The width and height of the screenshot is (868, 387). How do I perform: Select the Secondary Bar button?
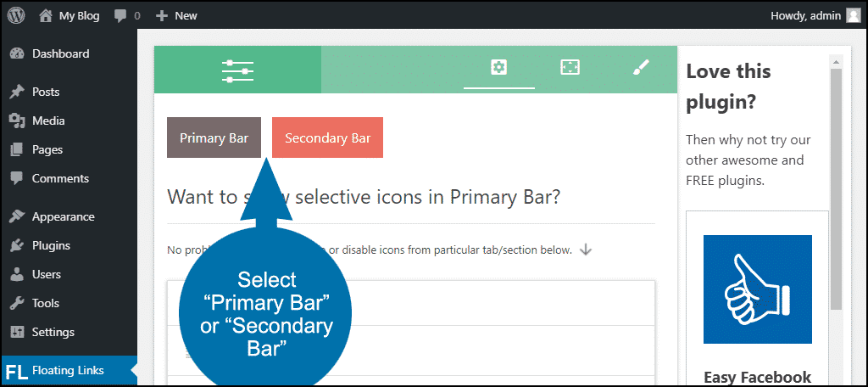327,137
